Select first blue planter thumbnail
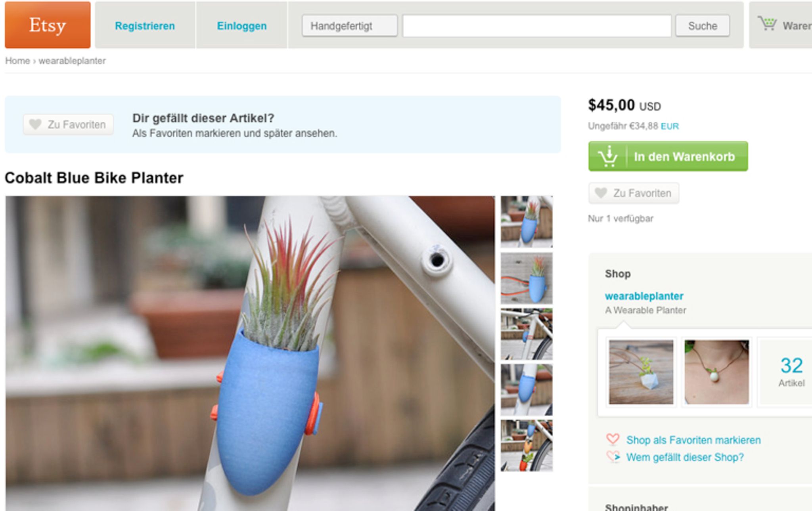Image resolution: width=812 pixels, height=511 pixels. [x=527, y=221]
